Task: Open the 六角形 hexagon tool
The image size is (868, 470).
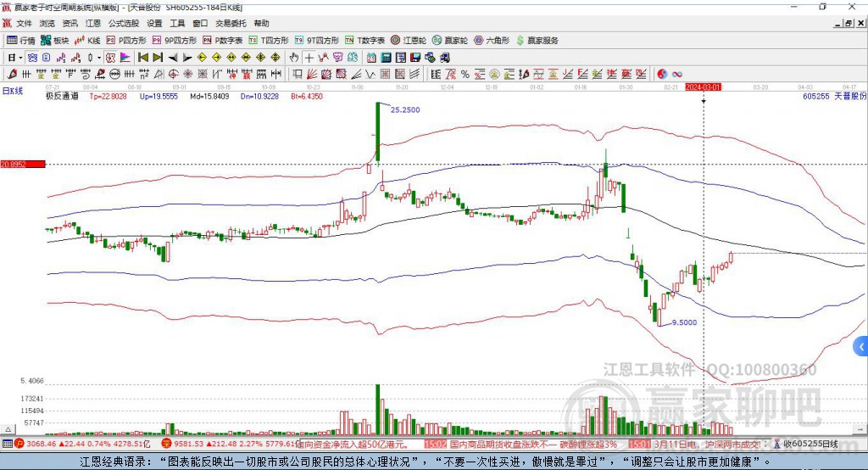Action: [x=492, y=41]
